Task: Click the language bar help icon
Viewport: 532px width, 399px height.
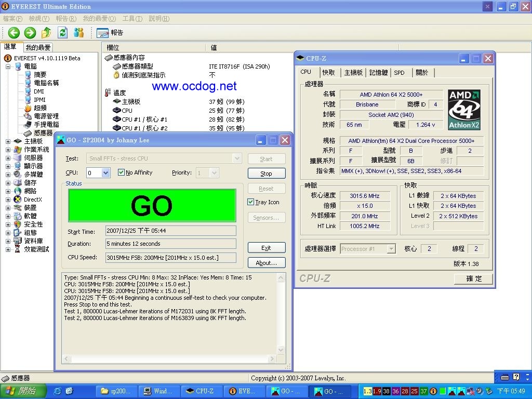Action: pos(516,377)
